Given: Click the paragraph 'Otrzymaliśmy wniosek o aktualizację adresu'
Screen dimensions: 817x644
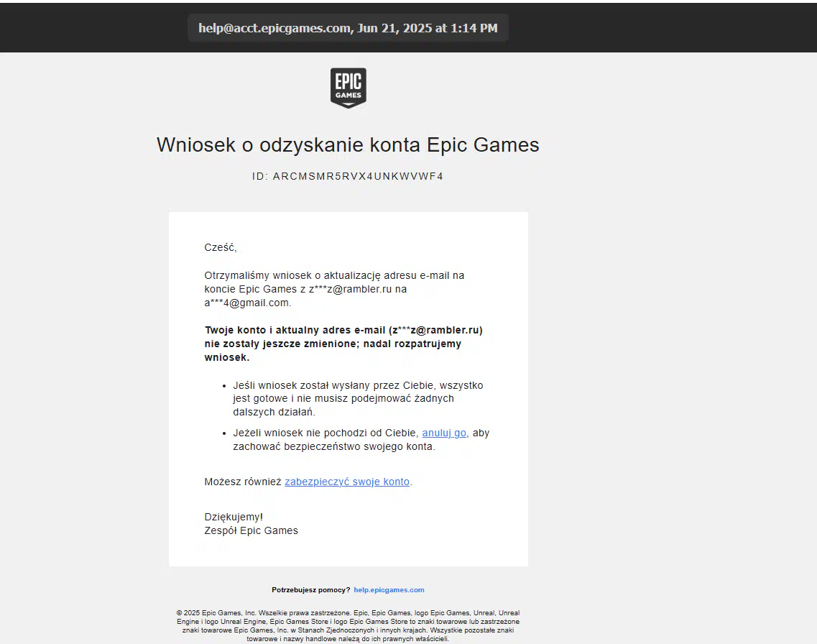Looking at the screenshot, I should coord(335,289).
